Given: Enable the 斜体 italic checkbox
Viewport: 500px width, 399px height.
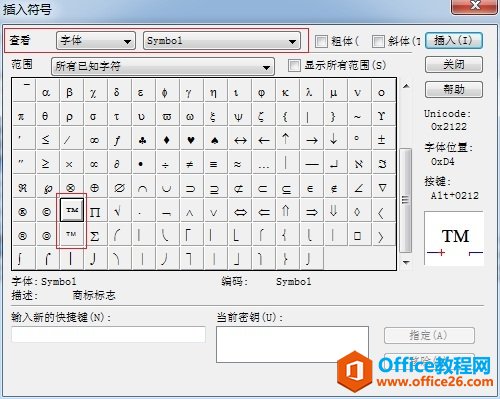Looking at the screenshot, I should coord(378,41).
